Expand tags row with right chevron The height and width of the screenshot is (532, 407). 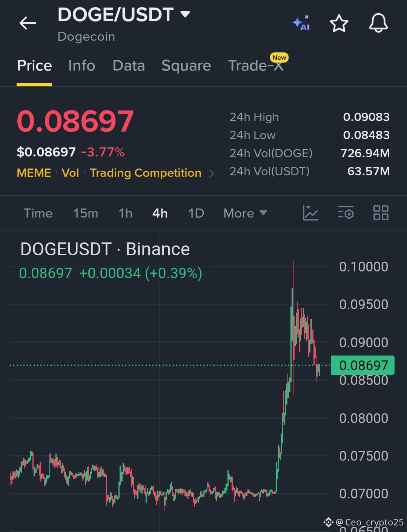(x=212, y=173)
